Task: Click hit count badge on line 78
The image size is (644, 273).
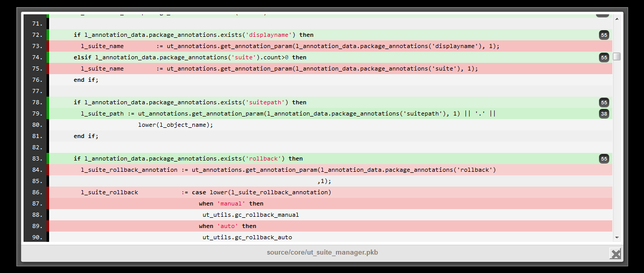Action: [604, 102]
